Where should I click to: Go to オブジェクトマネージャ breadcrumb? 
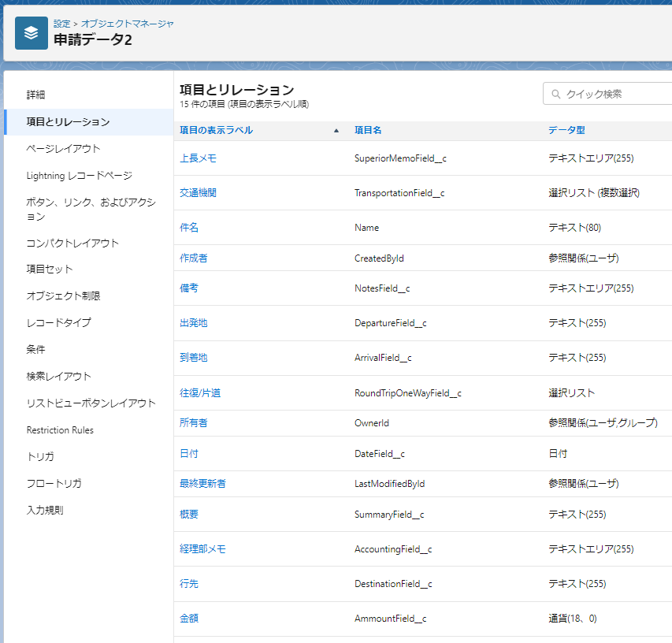click(128, 24)
